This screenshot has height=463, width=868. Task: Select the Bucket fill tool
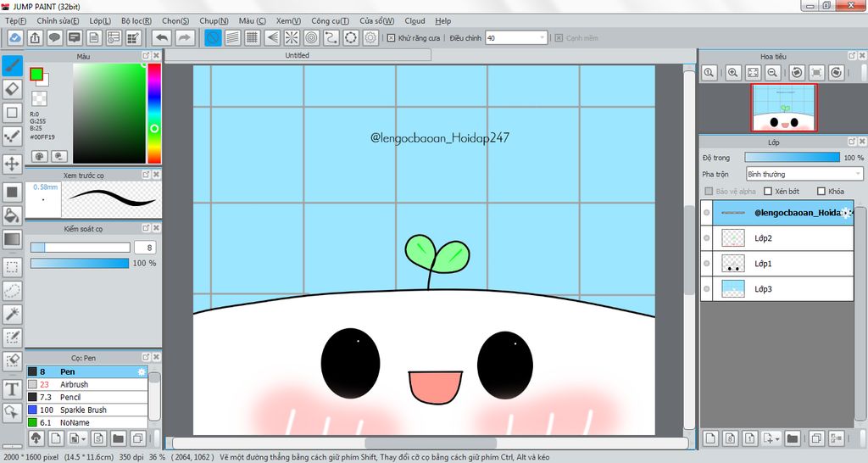click(x=12, y=215)
